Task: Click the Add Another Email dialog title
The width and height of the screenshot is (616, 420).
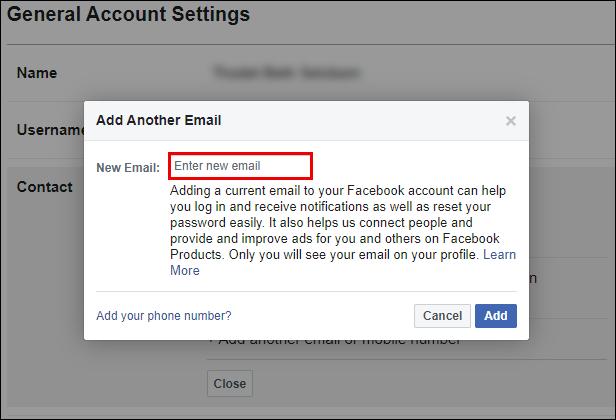Action: point(158,121)
